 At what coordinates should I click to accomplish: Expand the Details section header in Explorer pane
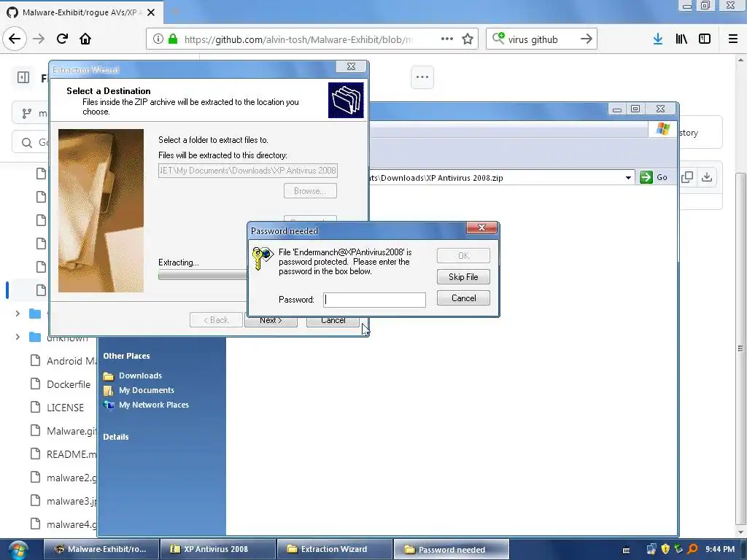coord(116,437)
